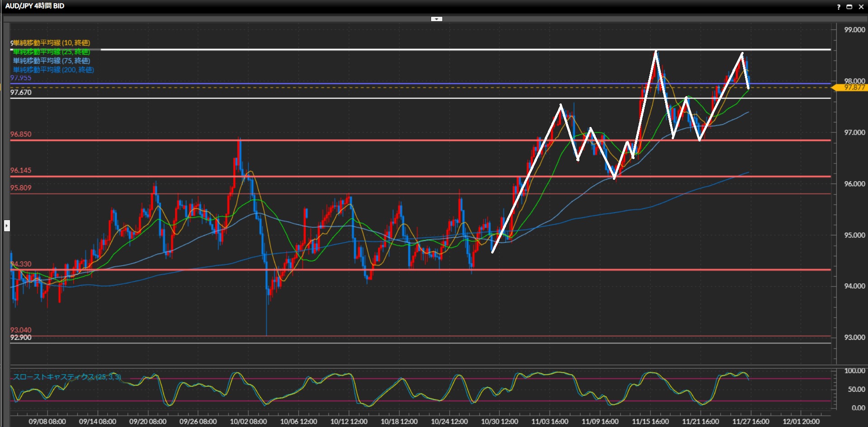Maximize the AUD/JPY chart window

click(849, 7)
